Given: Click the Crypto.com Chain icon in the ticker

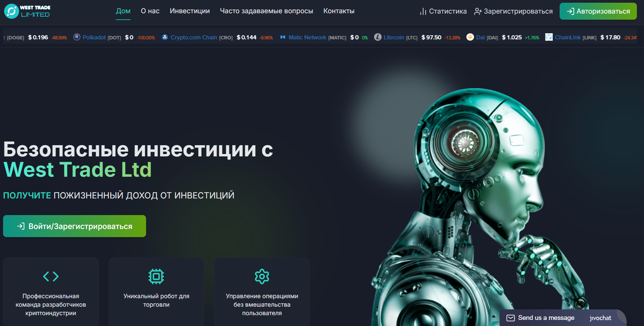Looking at the screenshot, I should (x=165, y=37).
